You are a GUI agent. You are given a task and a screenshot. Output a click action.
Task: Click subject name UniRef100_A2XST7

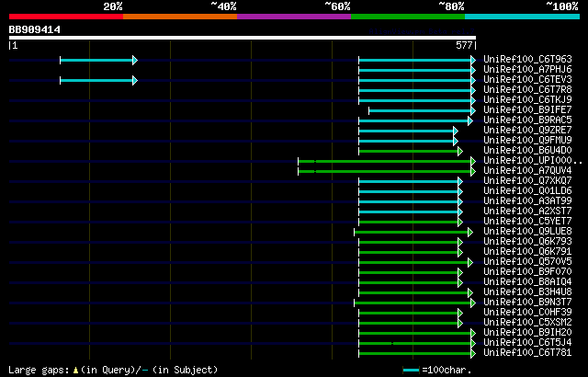tap(527, 211)
